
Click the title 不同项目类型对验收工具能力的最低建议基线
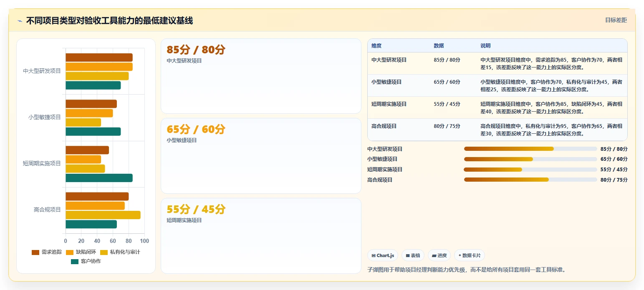click(x=109, y=21)
